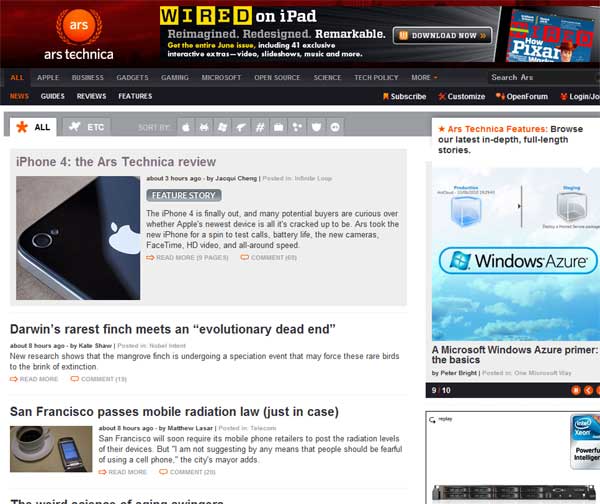The height and width of the screenshot is (504, 600).
Task: Click the coffee and phone thumbnail image
Action: tap(51, 449)
